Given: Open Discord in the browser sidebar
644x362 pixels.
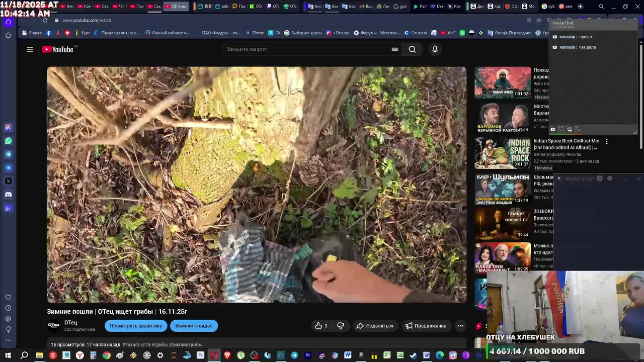Looking at the screenshot, I should [x=8, y=195].
